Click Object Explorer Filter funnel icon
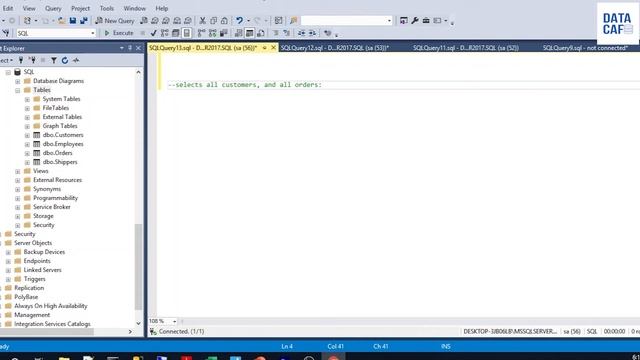The width and height of the screenshot is (640, 360). [x=53, y=60]
